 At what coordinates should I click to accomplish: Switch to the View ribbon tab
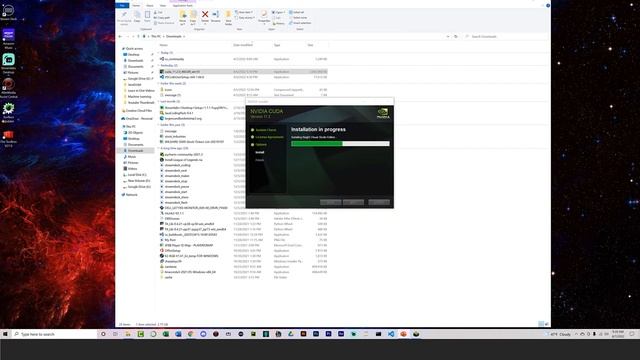pos(162,5)
